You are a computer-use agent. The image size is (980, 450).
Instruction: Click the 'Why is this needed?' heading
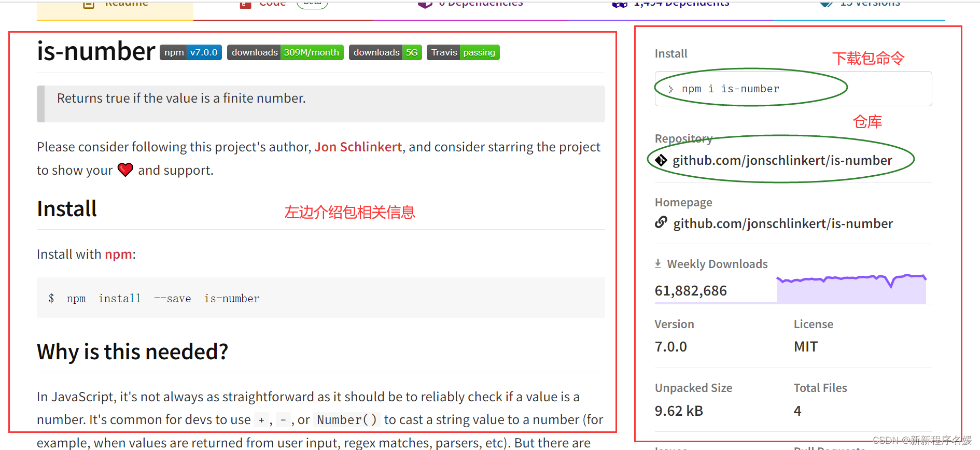(132, 351)
